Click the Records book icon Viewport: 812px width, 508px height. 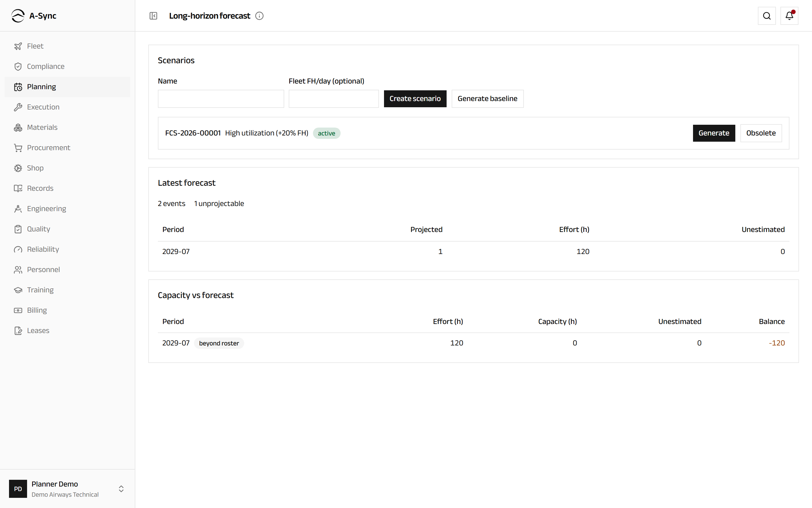click(18, 189)
